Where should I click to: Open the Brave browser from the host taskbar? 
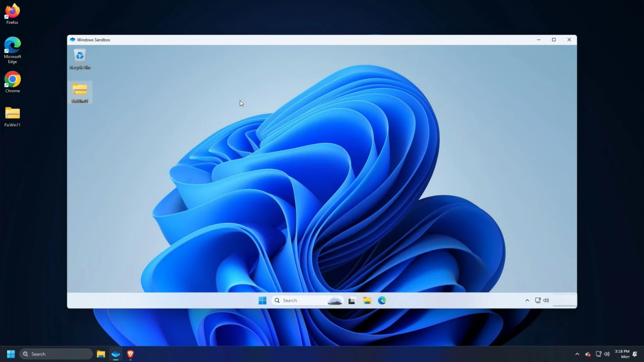(x=130, y=354)
